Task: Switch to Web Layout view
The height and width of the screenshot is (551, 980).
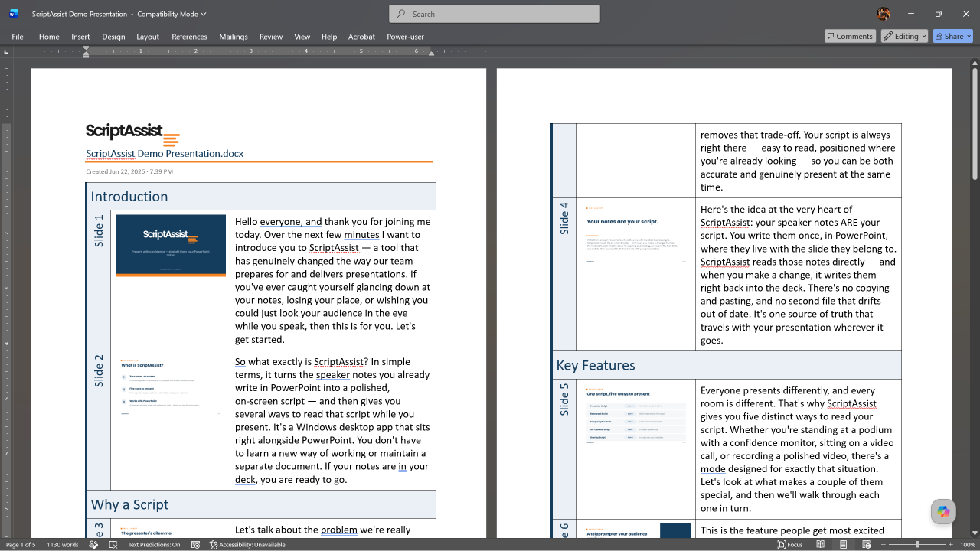Action: tap(866, 545)
